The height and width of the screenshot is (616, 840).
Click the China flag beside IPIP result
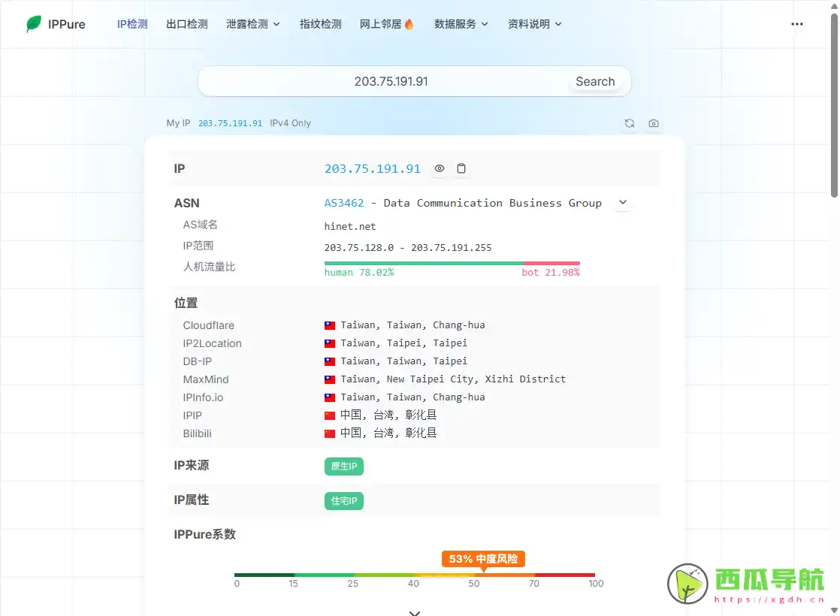[329, 415]
